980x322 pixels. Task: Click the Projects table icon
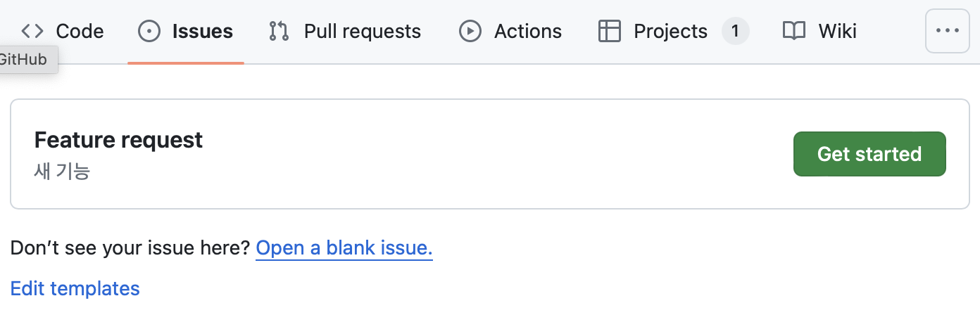point(609,31)
